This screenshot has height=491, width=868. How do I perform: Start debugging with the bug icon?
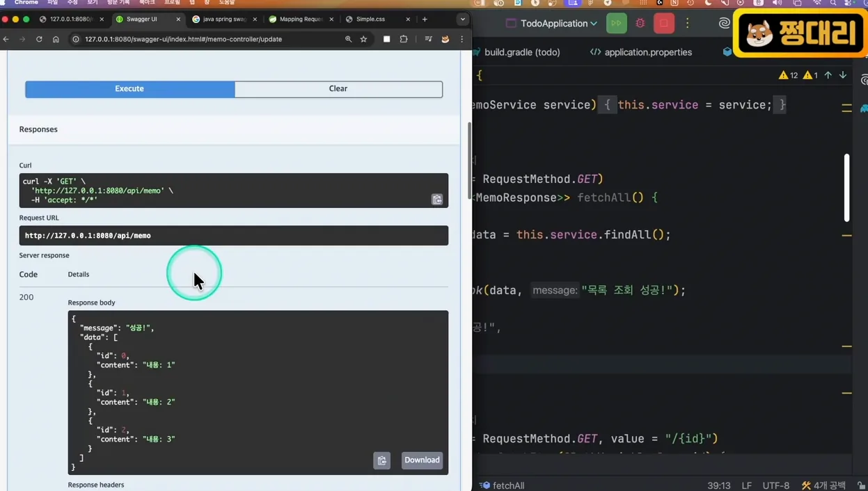[x=640, y=24]
